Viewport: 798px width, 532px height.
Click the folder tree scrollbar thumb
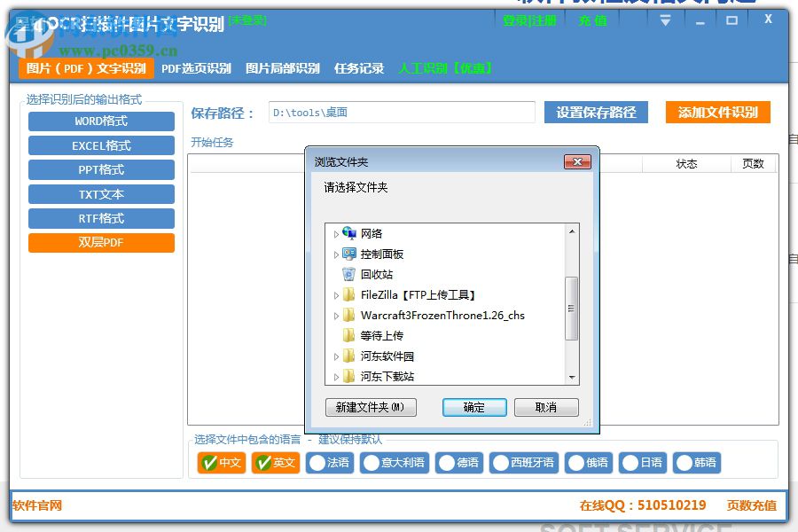click(x=572, y=309)
